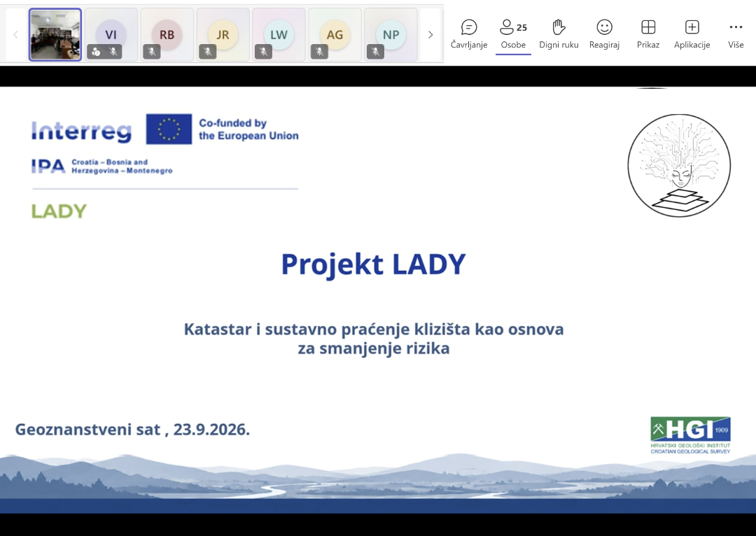Viewport: 756px width, 536px height.
Task: Click the IPA Croatia – Bosnia label
Action: click(101, 167)
